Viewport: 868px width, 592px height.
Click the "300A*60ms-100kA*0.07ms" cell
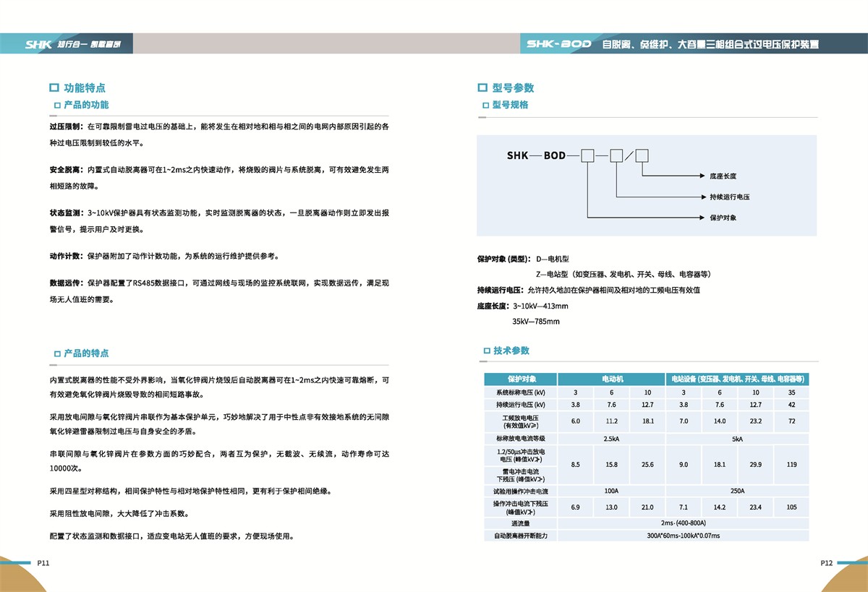683,536
